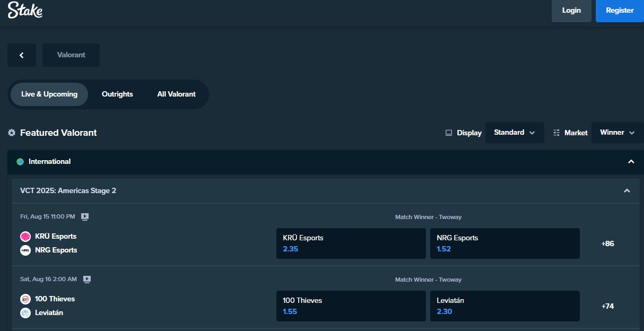Click Match Winner - Twoway label for KRÜ match
Screen dimensions: 644x331
pos(428,217)
